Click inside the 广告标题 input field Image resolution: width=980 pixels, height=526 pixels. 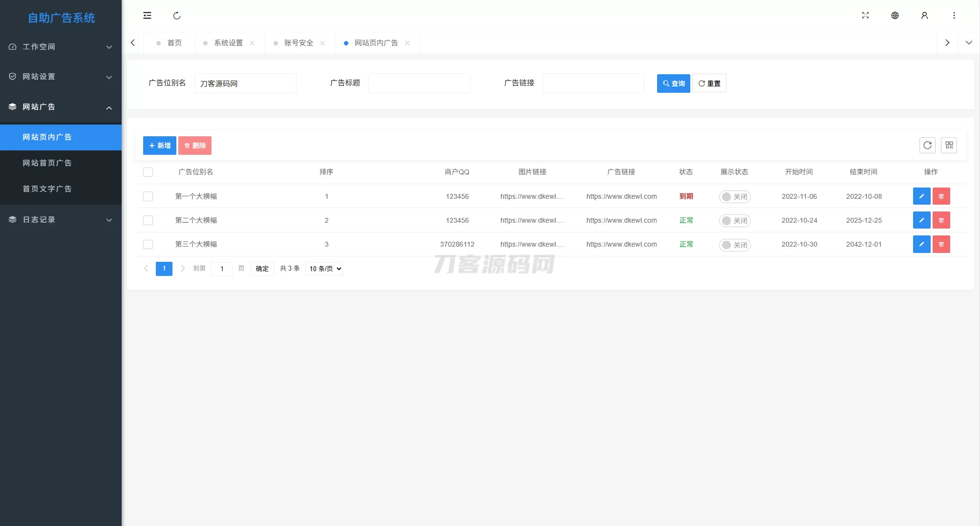[x=419, y=83]
